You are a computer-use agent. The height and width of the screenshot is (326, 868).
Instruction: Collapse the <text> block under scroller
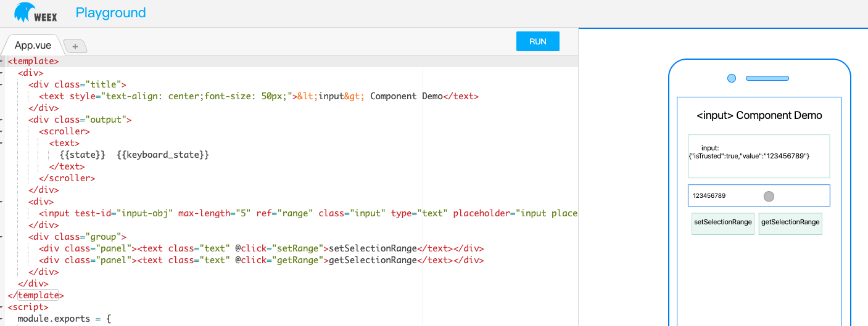[x=2, y=144]
